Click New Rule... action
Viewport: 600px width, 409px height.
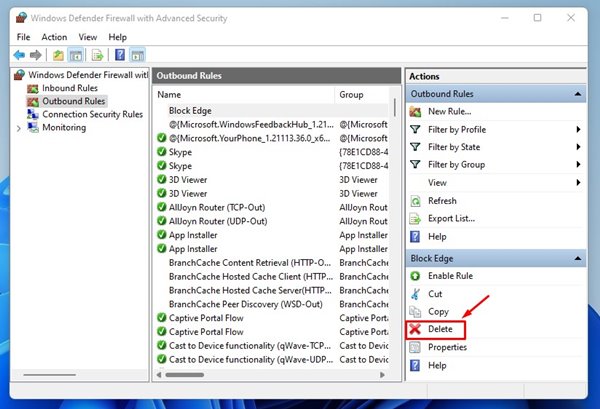(x=450, y=111)
